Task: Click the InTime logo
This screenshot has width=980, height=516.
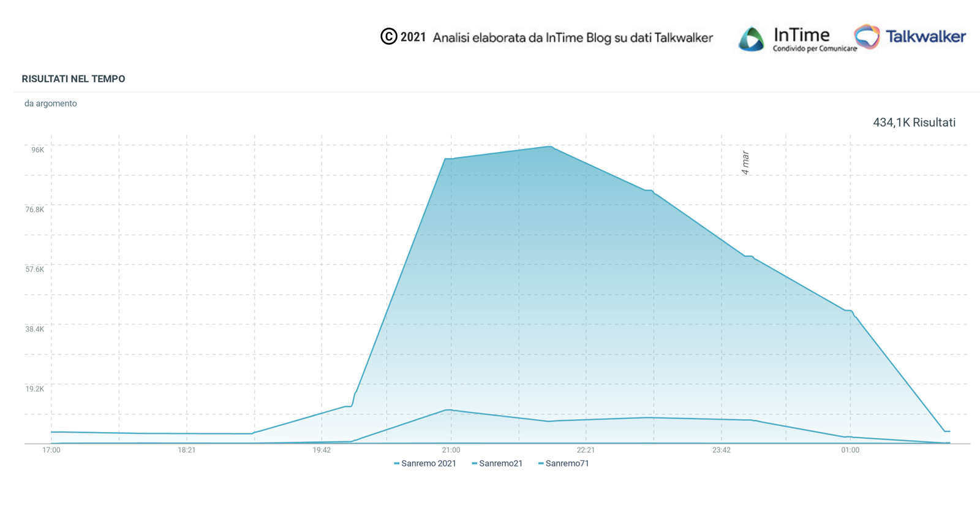Action: coord(796,39)
